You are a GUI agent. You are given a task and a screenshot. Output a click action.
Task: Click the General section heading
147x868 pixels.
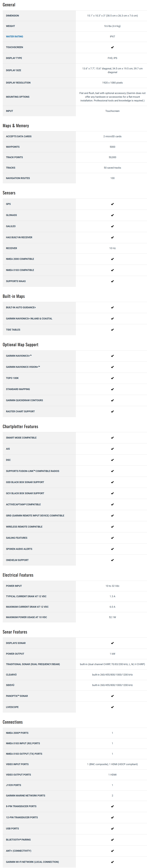point(9,5)
